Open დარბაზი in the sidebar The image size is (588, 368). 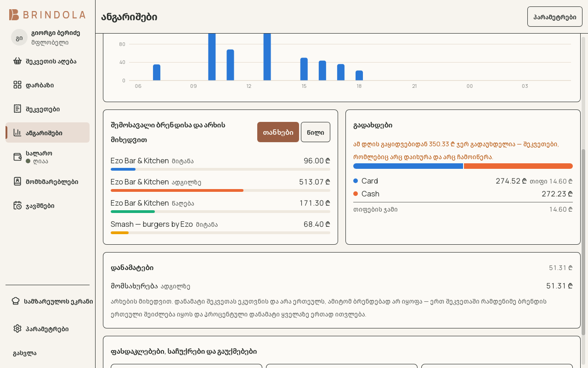coord(47,85)
